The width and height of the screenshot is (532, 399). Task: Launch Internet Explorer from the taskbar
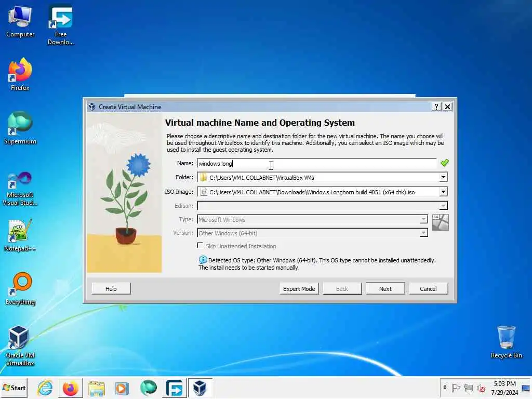pos(45,388)
